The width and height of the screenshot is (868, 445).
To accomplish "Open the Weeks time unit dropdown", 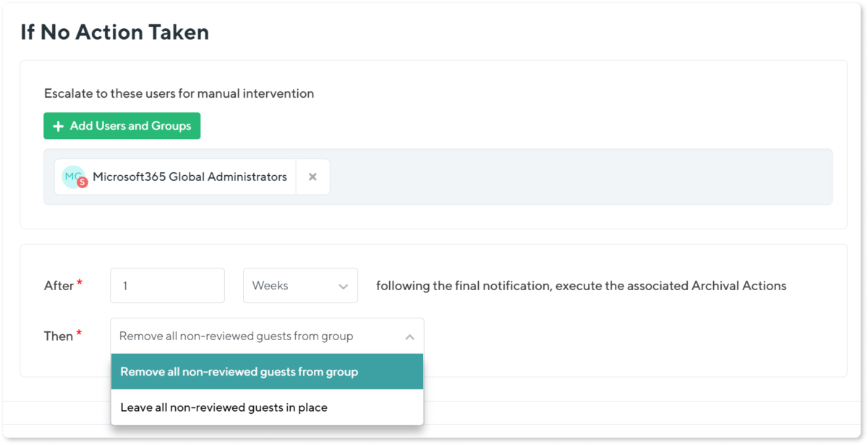I will pyautogui.click(x=300, y=285).
